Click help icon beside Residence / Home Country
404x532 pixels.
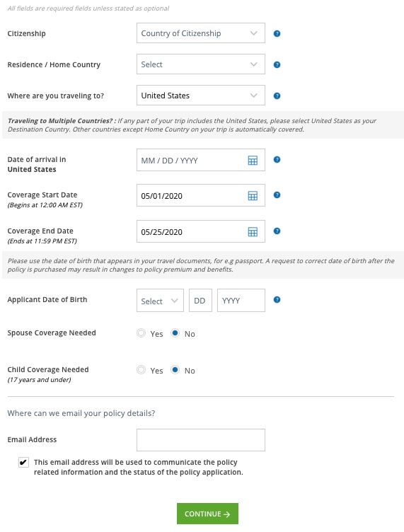[277, 65]
